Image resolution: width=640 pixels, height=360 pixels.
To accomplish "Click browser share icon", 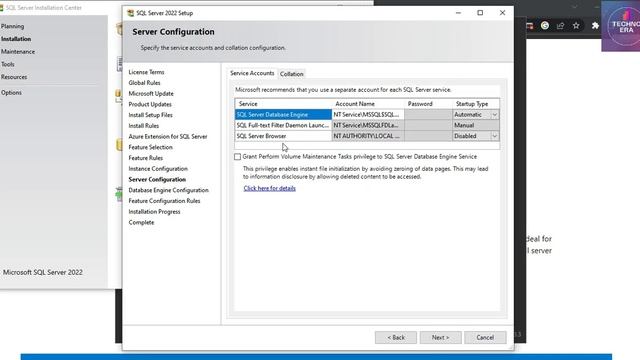I will pyautogui.click(x=560, y=26).
